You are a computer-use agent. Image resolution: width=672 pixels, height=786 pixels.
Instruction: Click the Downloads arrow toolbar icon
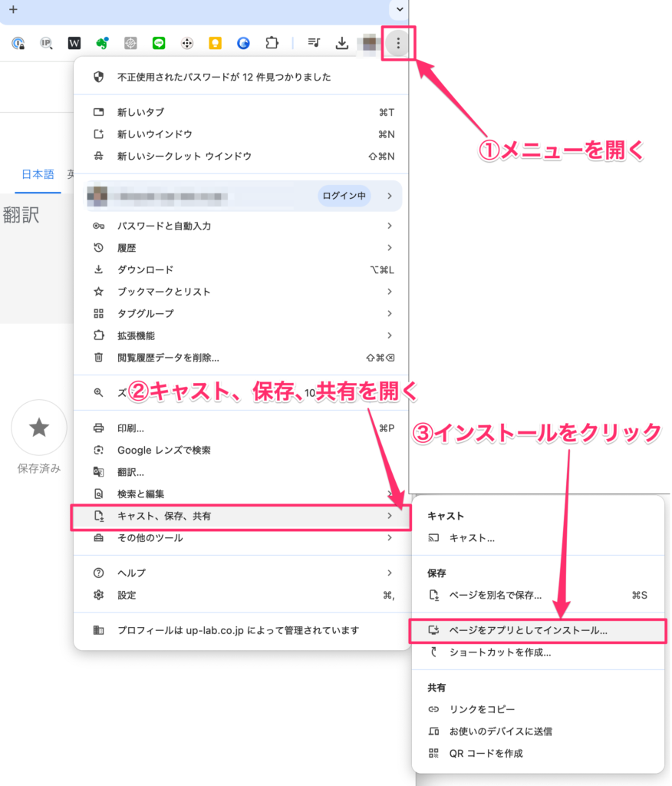point(341,43)
